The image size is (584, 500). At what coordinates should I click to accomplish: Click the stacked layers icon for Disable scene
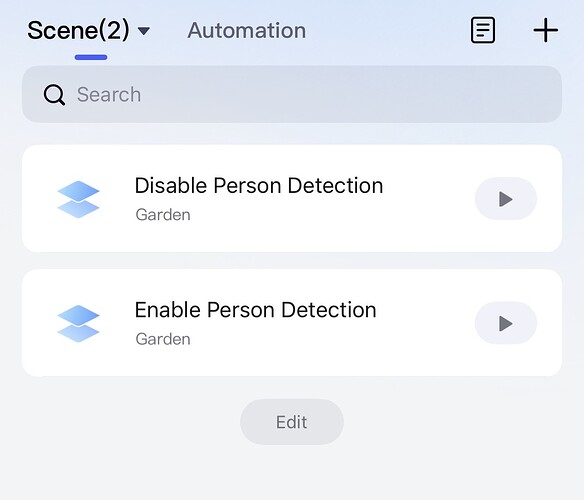[x=78, y=199]
